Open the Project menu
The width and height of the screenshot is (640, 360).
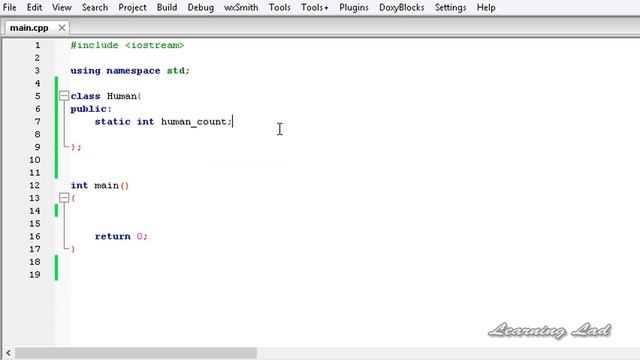pyautogui.click(x=132, y=7)
